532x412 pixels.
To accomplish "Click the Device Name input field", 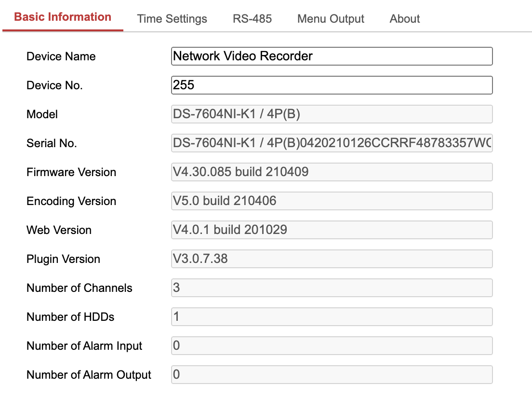I will click(x=332, y=56).
